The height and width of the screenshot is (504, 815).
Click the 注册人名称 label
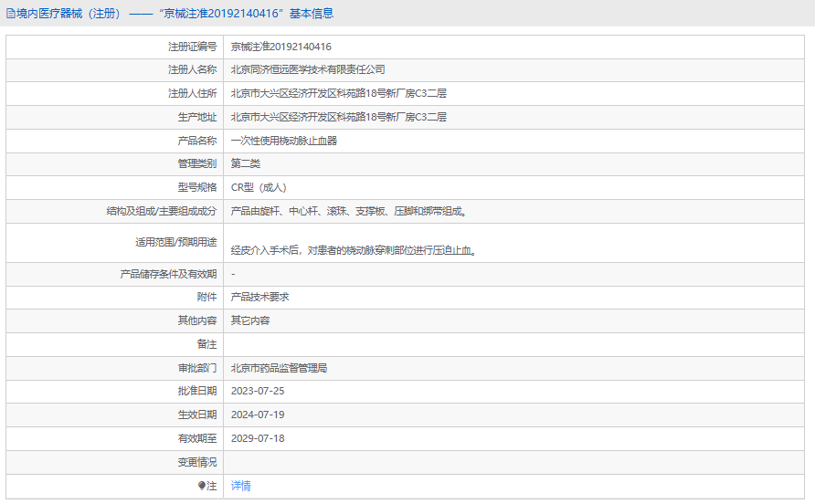point(192,69)
